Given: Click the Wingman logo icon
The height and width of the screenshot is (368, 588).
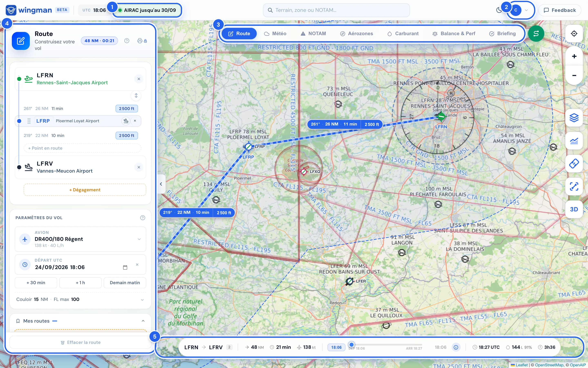Looking at the screenshot, I should point(11,10).
